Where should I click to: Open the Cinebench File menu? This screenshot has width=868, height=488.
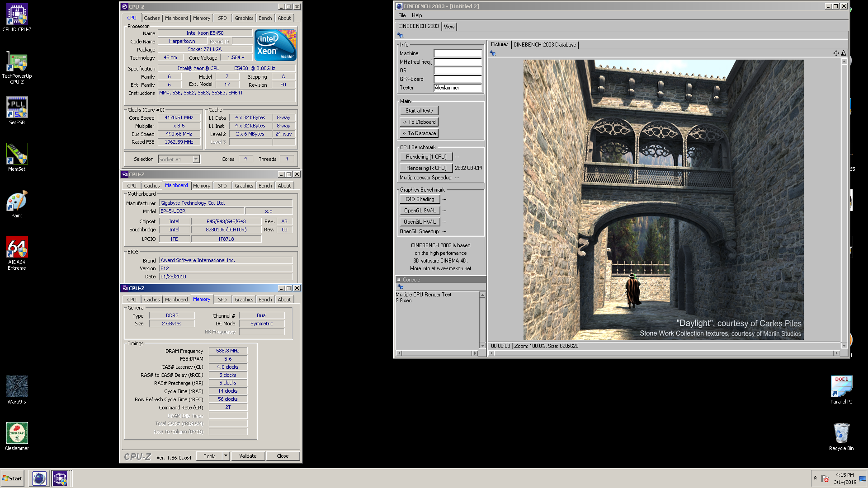point(402,15)
